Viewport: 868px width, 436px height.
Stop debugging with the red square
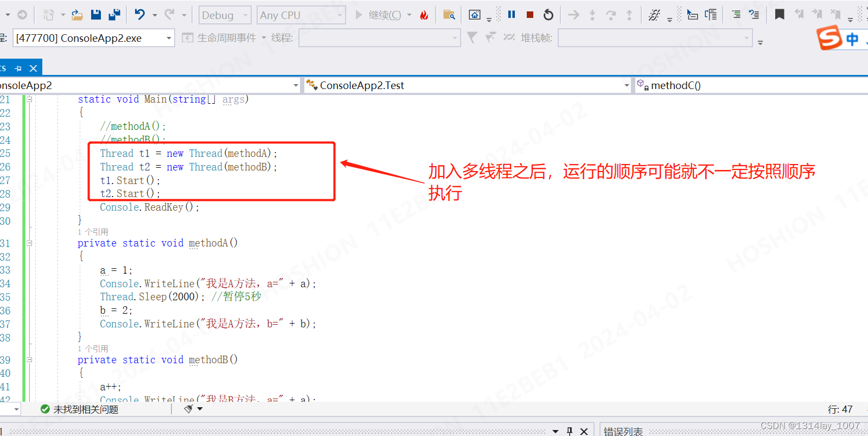pyautogui.click(x=530, y=15)
